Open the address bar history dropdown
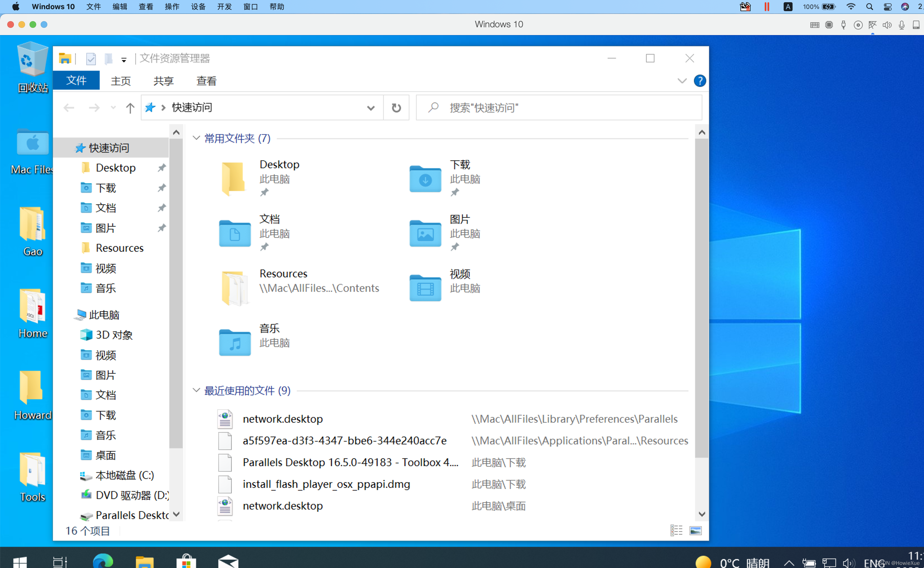 [371, 108]
